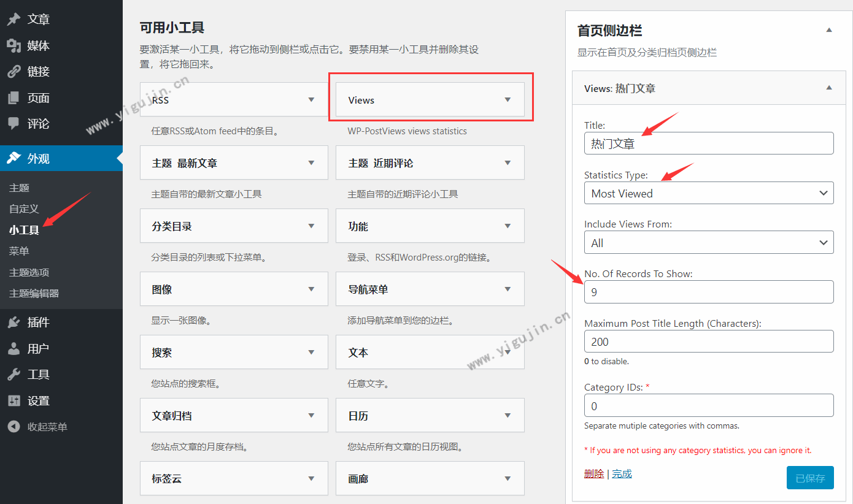853x504 pixels.
Task: Click the person icon beside 用户
Action: coord(14,349)
